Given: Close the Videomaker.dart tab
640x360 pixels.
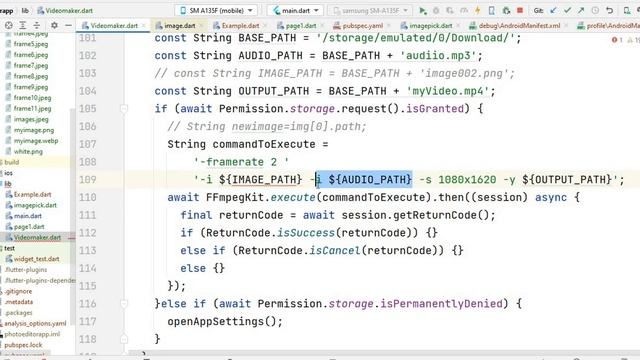Looking at the screenshot, I should pyautogui.click(x=144, y=26).
